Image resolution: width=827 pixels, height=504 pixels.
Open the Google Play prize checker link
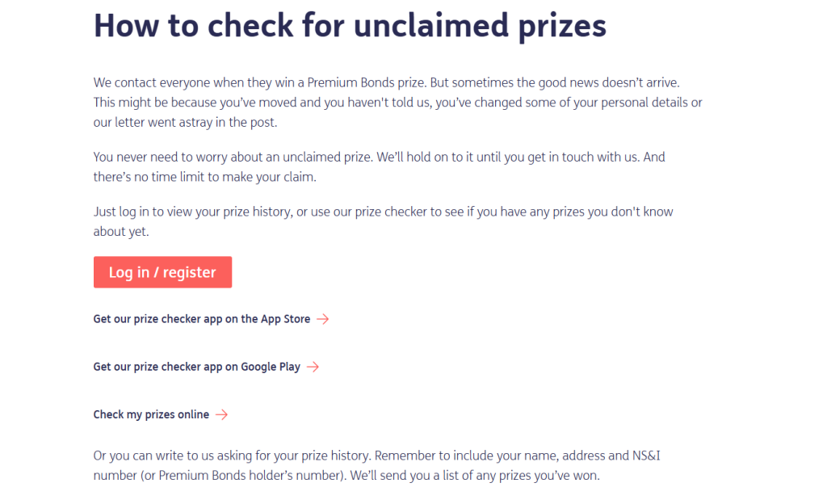pyautogui.click(x=196, y=367)
